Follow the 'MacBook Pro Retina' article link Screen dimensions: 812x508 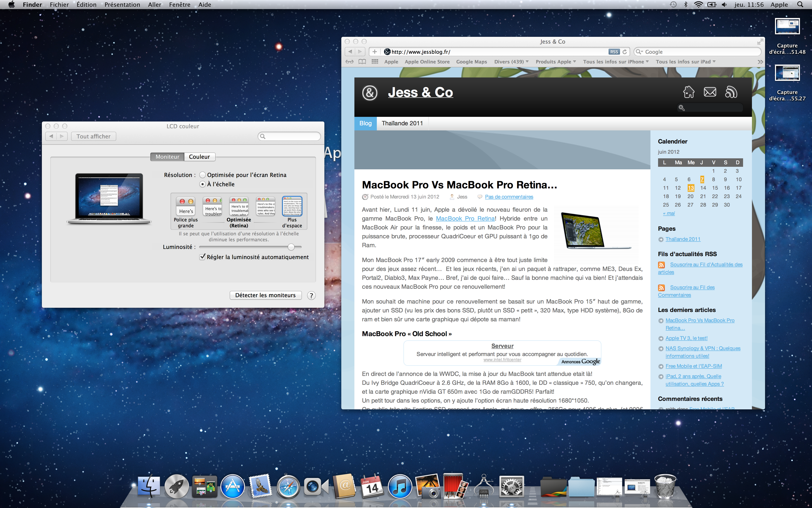tap(465, 218)
